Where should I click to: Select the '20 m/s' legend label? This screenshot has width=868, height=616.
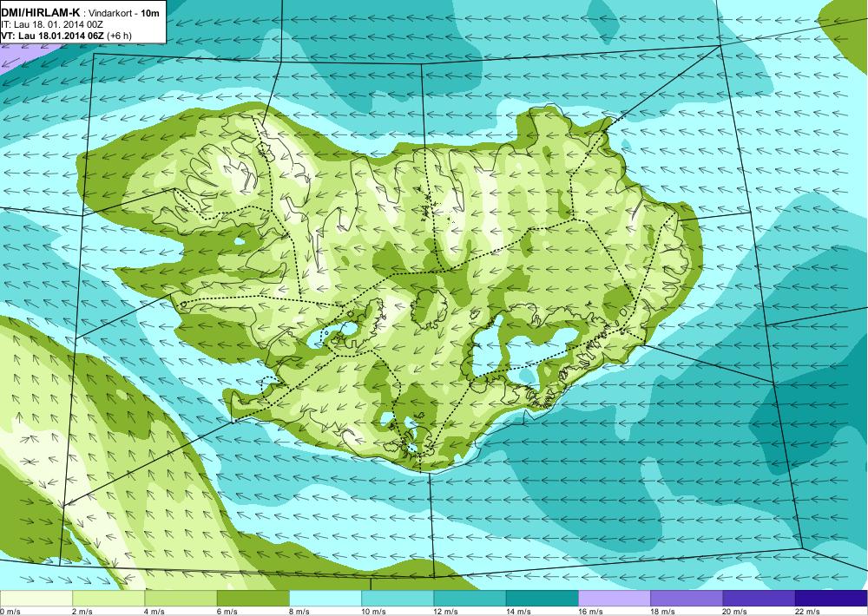tap(735, 611)
